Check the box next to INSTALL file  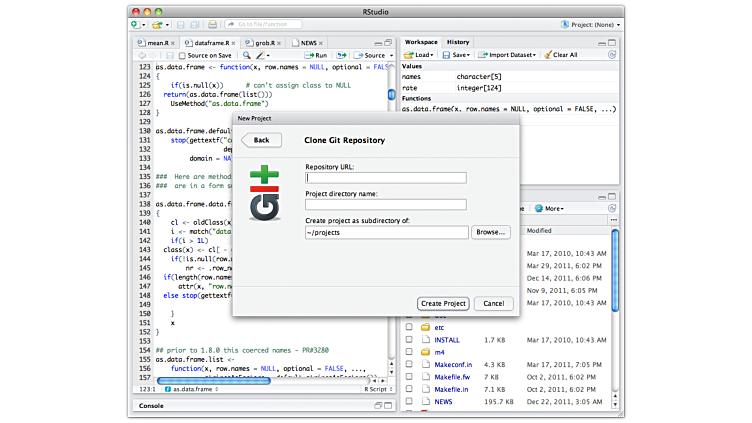(409, 340)
